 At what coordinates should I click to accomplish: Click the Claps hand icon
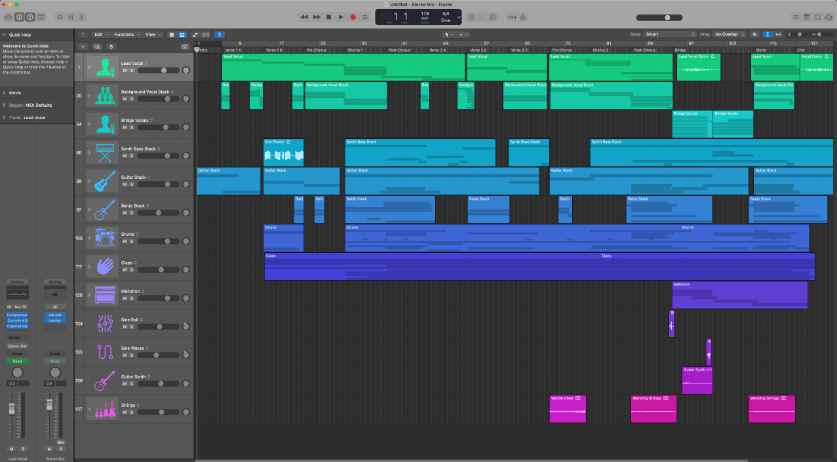pyautogui.click(x=105, y=266)
